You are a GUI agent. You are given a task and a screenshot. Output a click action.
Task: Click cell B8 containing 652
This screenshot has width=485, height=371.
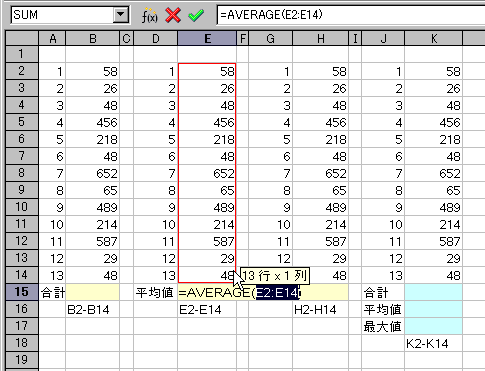click(93, 173)
